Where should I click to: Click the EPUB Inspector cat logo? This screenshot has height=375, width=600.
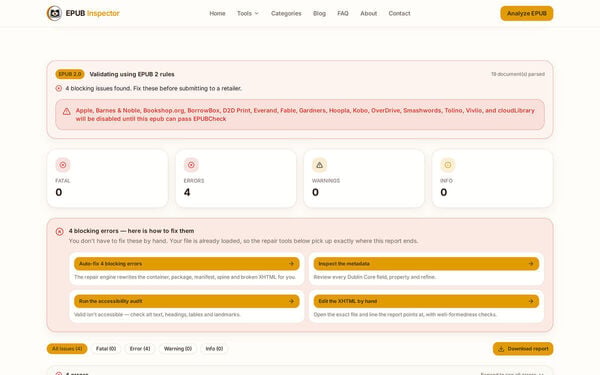coord(54,13)
